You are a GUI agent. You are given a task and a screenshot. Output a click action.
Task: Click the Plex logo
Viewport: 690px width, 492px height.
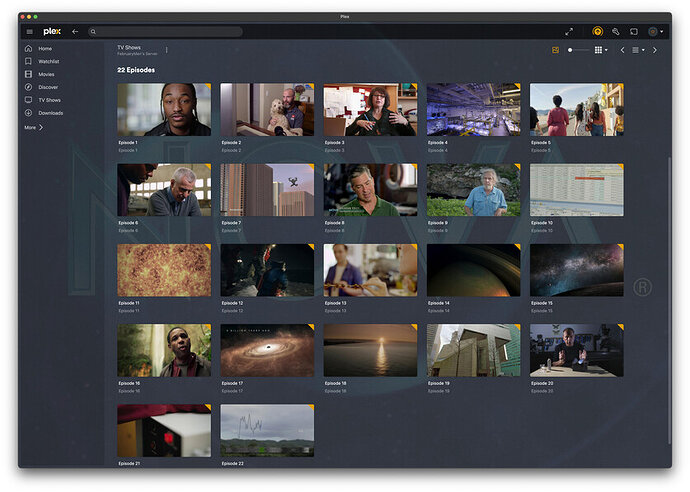pyautogui.click(x=52, y=31)
